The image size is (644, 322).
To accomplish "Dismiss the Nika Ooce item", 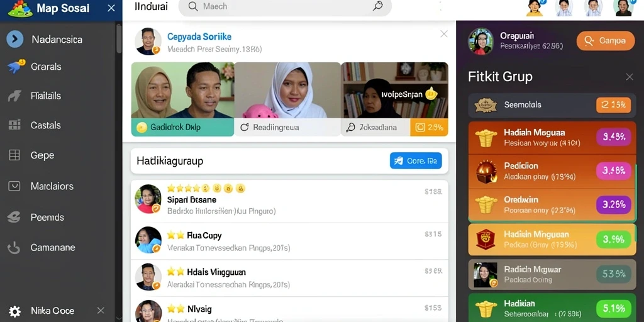I will (x=101, y=311).
